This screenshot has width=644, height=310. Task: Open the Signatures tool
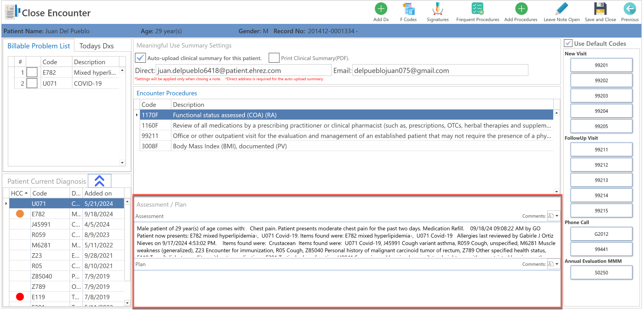(437, 9)
